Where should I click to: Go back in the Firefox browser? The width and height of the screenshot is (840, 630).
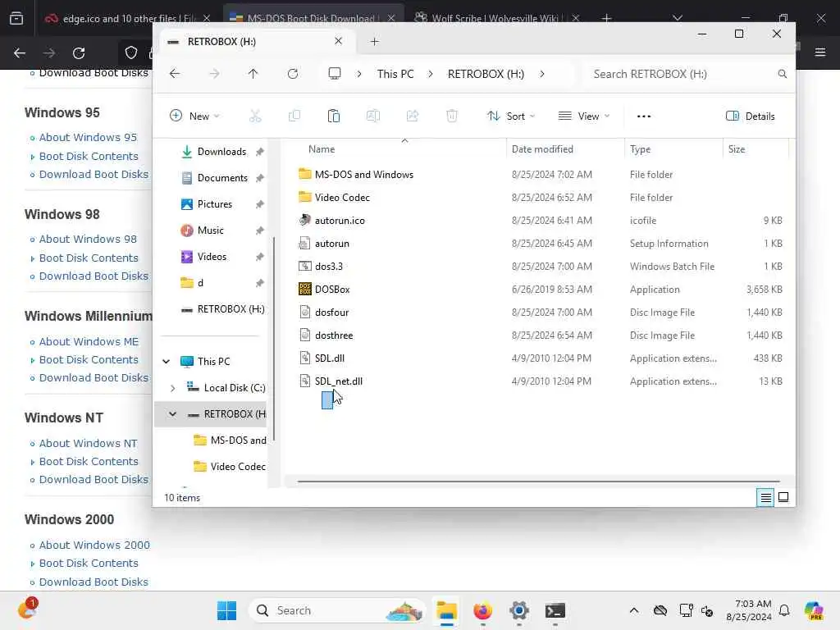point(20,53)
